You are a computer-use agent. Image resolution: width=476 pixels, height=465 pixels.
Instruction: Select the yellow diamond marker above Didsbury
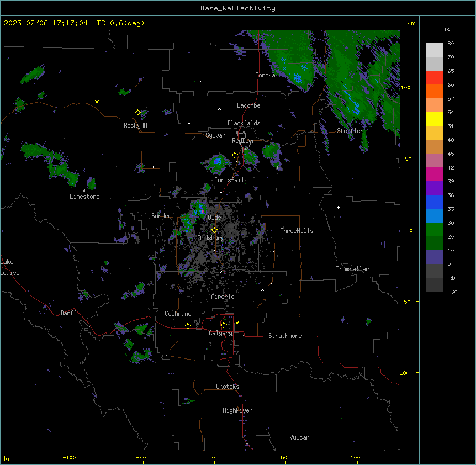point(214,230)
